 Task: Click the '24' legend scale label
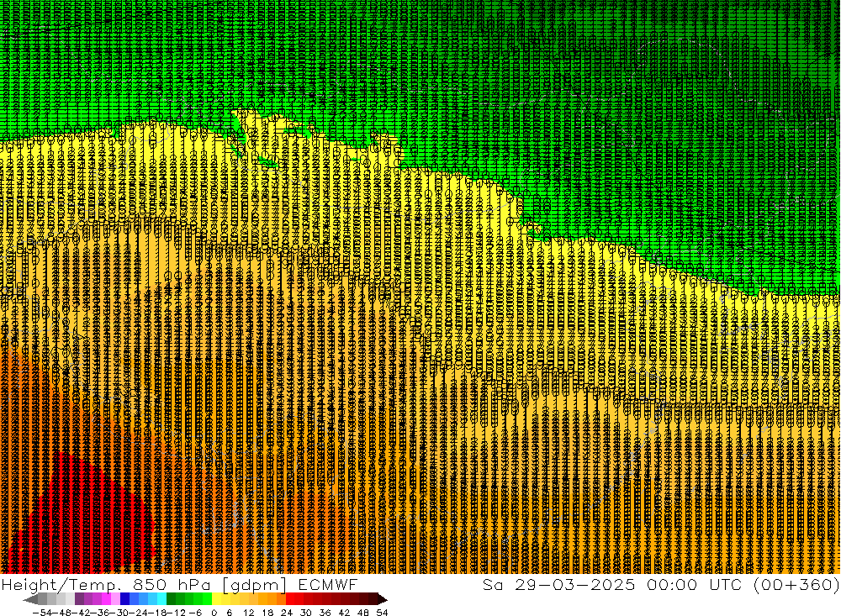click(x=287, y=613)
